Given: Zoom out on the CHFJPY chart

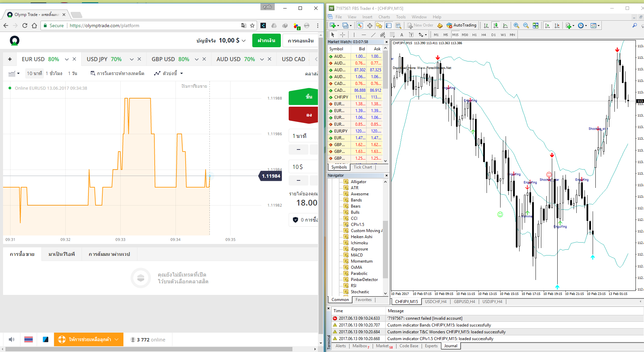Looking at the screenshot, I should coord(526,25).
